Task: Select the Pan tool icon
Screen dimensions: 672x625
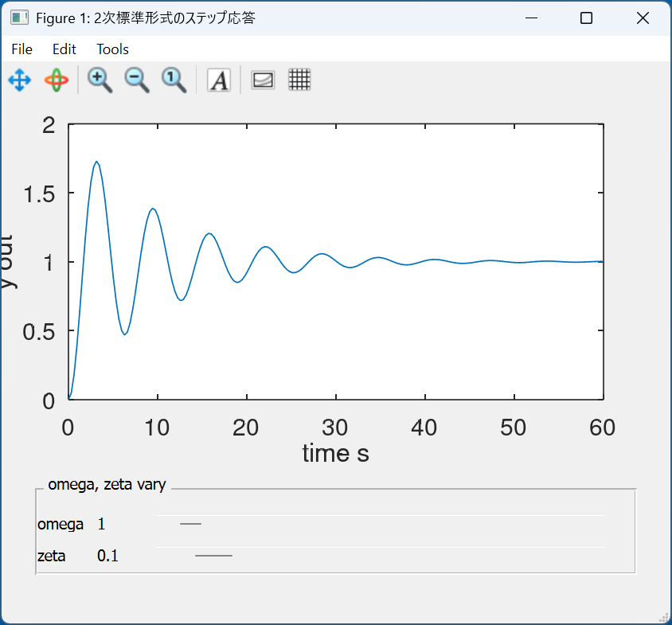Action: 19,80
